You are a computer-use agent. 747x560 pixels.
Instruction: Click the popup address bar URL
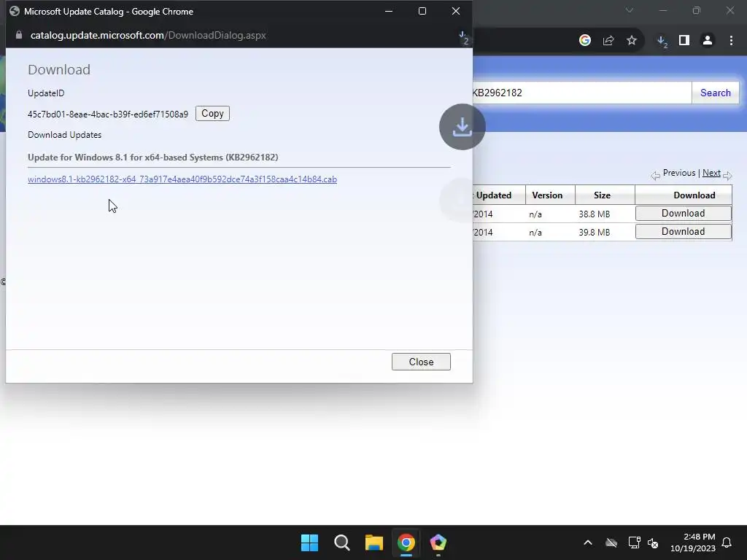click(x=148, y=35)
